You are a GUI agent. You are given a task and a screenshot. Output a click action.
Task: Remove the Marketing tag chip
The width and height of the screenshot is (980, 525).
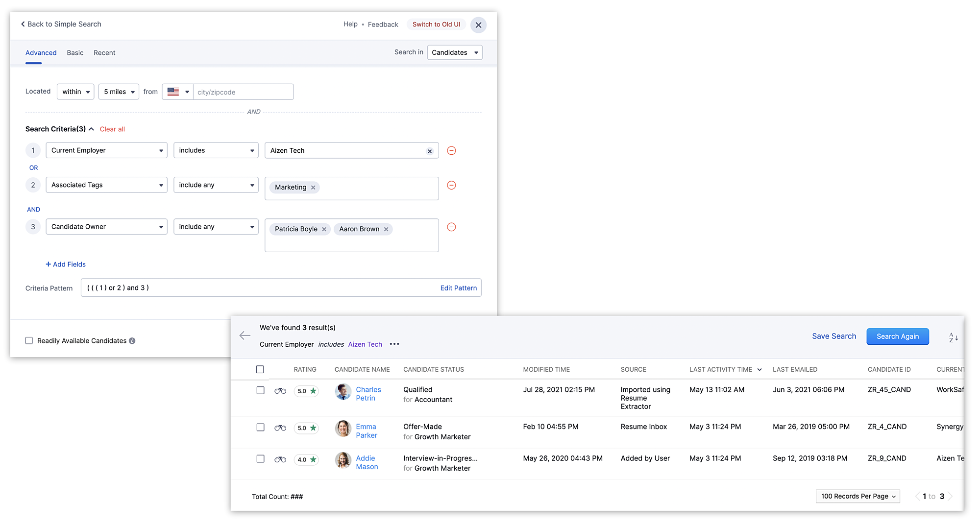[313, 188]
